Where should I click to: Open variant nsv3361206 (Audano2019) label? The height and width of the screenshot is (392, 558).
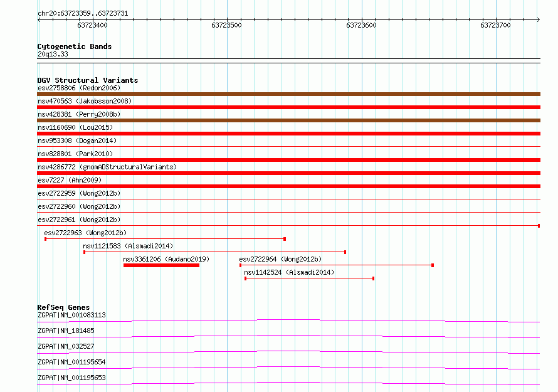(x=166, y=259)
